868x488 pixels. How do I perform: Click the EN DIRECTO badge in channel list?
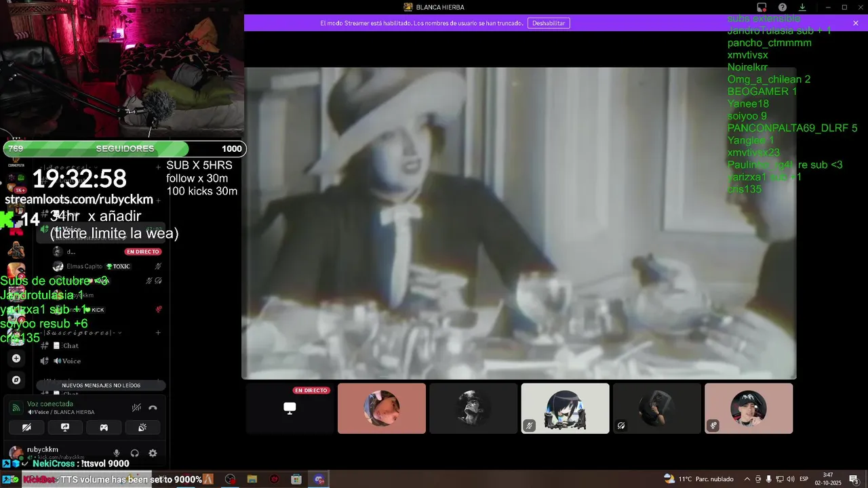[x=142, y=251]
